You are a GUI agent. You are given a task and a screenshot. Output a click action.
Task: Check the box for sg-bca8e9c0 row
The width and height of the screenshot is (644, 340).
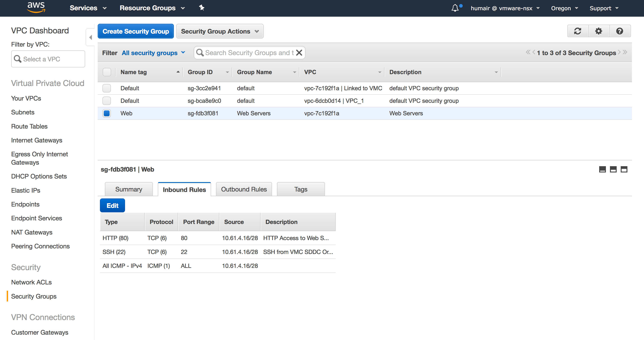coord(107,101)
